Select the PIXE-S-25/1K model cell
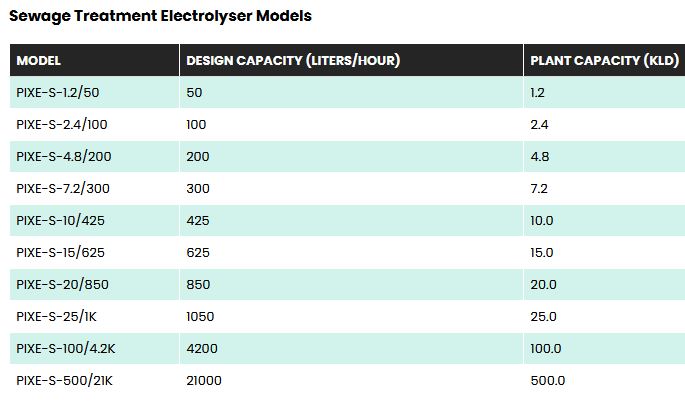The width and height of the screenshot is (685, 407). [56, 317]
